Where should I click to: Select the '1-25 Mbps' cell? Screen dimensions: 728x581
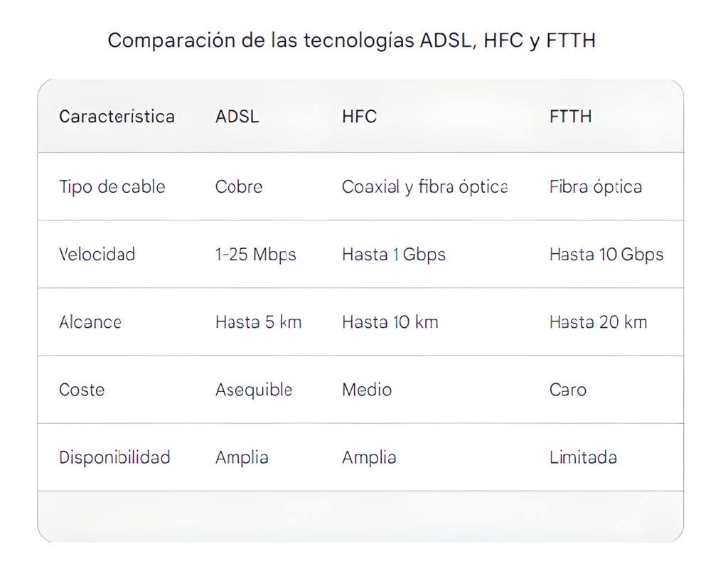coord(256,255)
